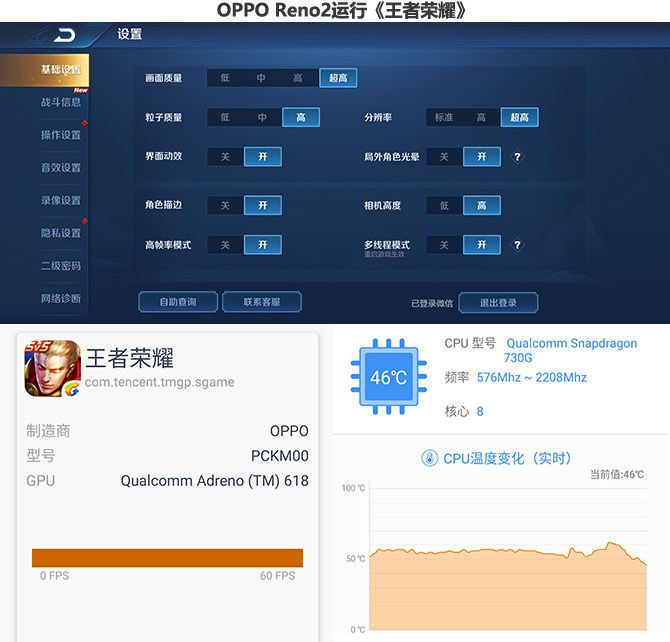Click thermometer icon next to CPU温度变化

(429, 458)
